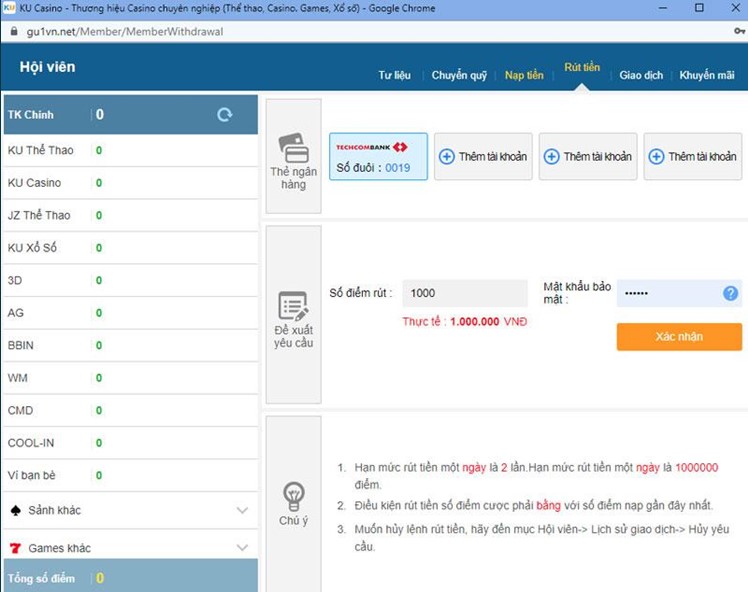This screenshot has width=748, height=592.
Task: Select the KU Casino row
Action: (131, 183)
